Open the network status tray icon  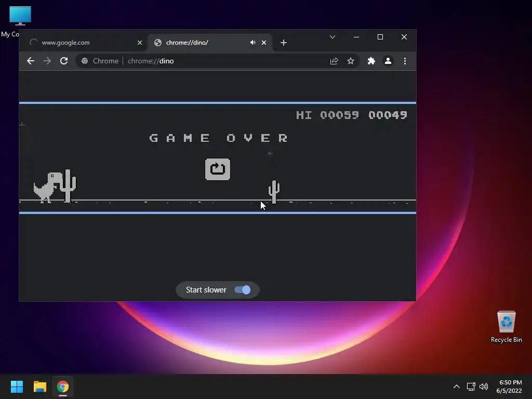471,387
